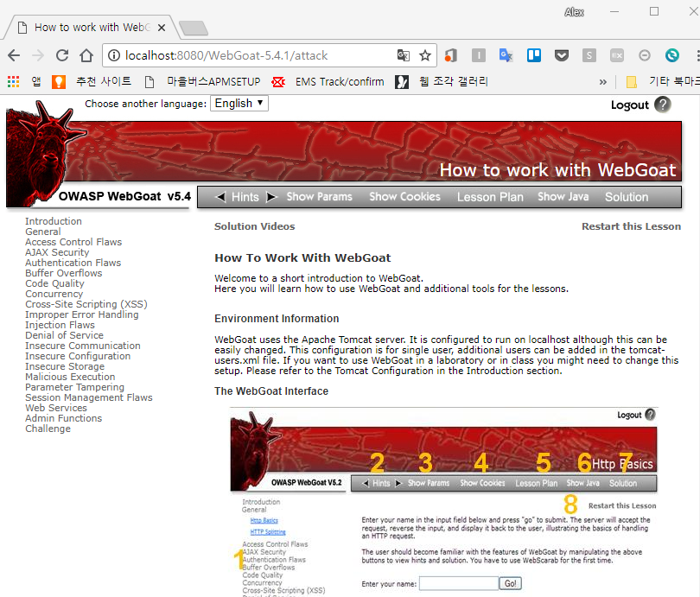Screen dimensions: 700x597
Task: Show more bookmarks with the chevron
Action: pos(603,82)
